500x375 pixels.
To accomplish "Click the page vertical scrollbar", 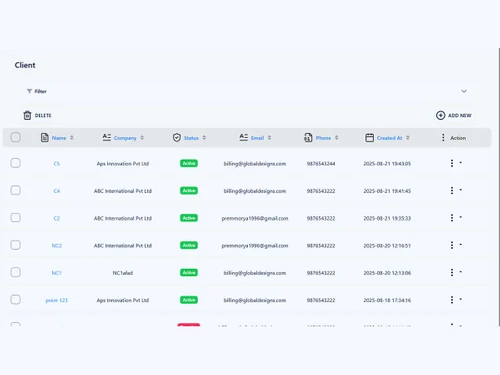I will [x=499, y=187].
